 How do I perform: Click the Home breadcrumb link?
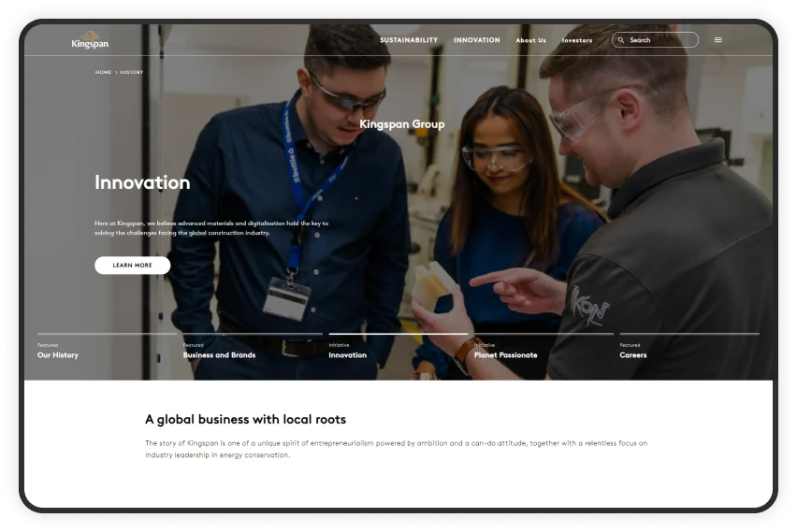[103, 72]
